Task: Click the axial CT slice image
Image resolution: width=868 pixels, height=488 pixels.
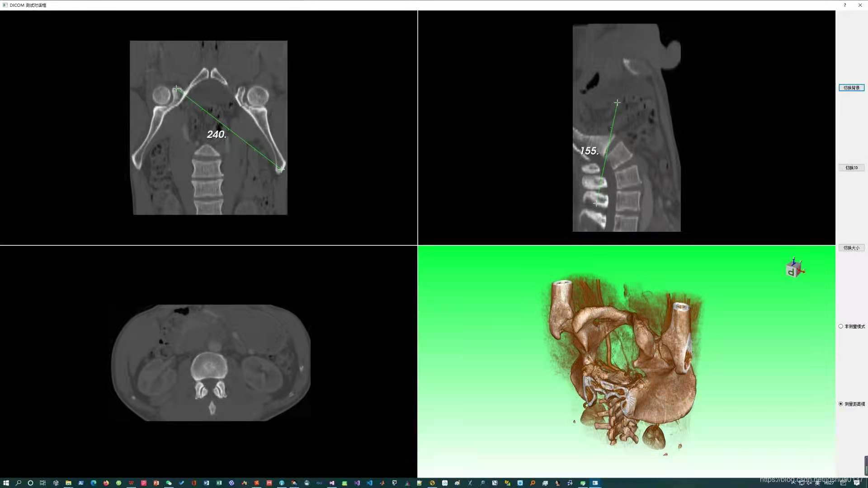Action: point(211,362)
